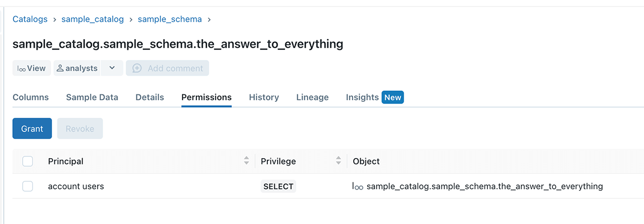Navigate to sample_catalog breadcrumb link
The width and height of the screenshot is (644, 224).
[92, 19]
